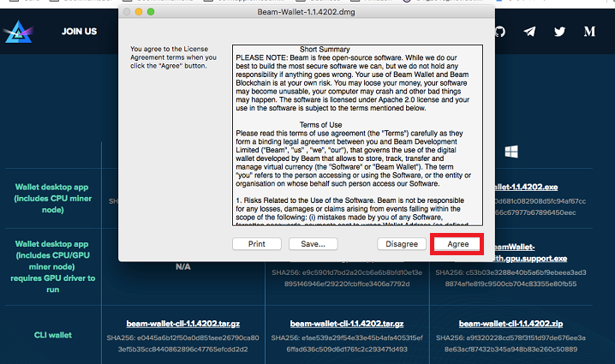Click the Save... button
Image resolution: width=615 pixels, height=364 pixels.
coord(313,244)
